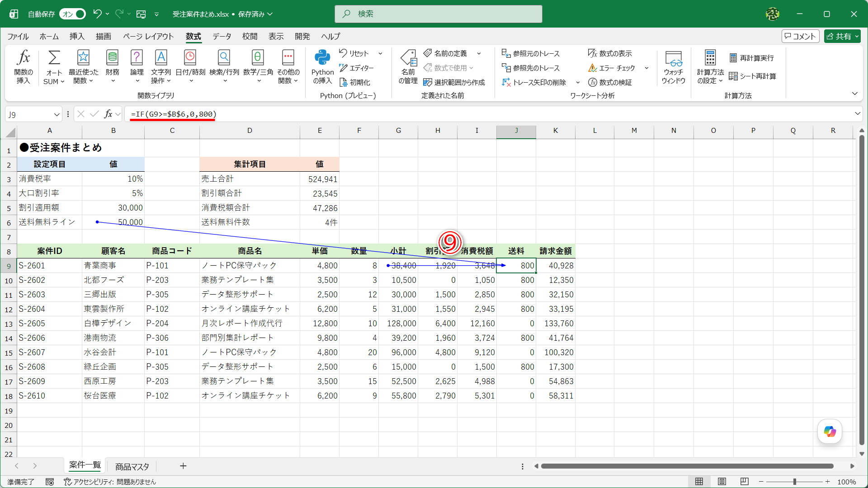Click Undo arrow in title bar
868x488 pixels.
coord(97,14)
